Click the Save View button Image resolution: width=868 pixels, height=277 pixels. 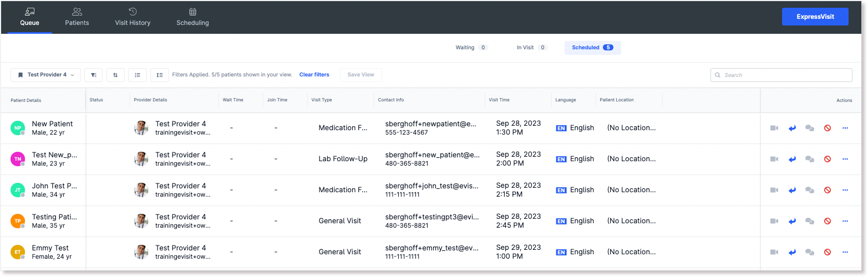361,75
